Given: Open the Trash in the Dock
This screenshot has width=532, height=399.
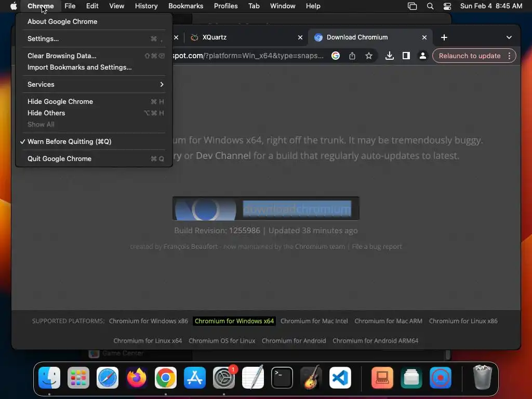Looking at the screenshot, I should coord(482,378).
